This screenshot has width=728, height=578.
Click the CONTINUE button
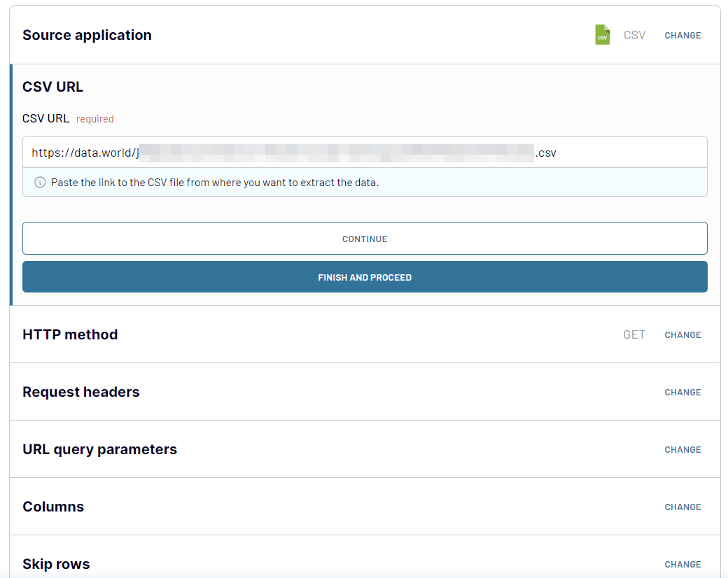(x=365, y=238)
